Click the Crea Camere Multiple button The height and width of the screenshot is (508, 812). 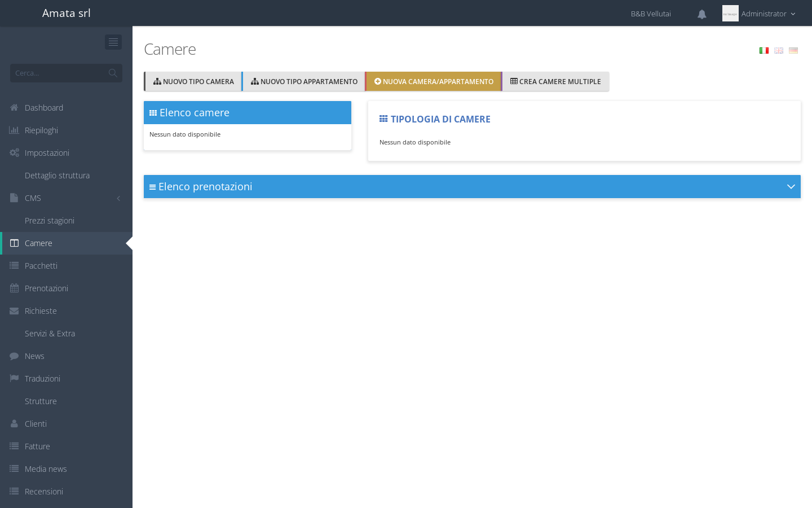point(555,81)
